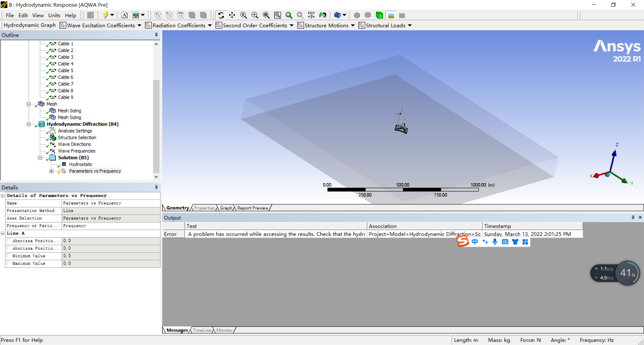Switch to the TimeLine tab
Image resolution: width=644 pixels, height=345 pixels.
[x=202, y=330]
